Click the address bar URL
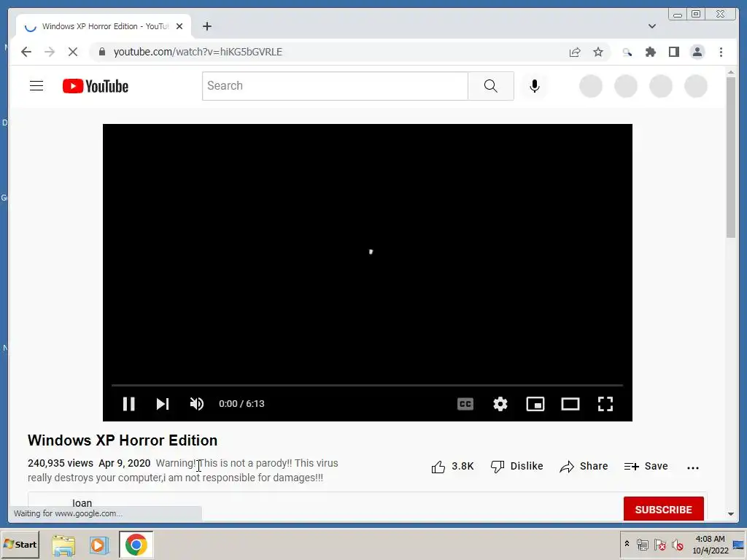747x560 pixels. [198, 52]
